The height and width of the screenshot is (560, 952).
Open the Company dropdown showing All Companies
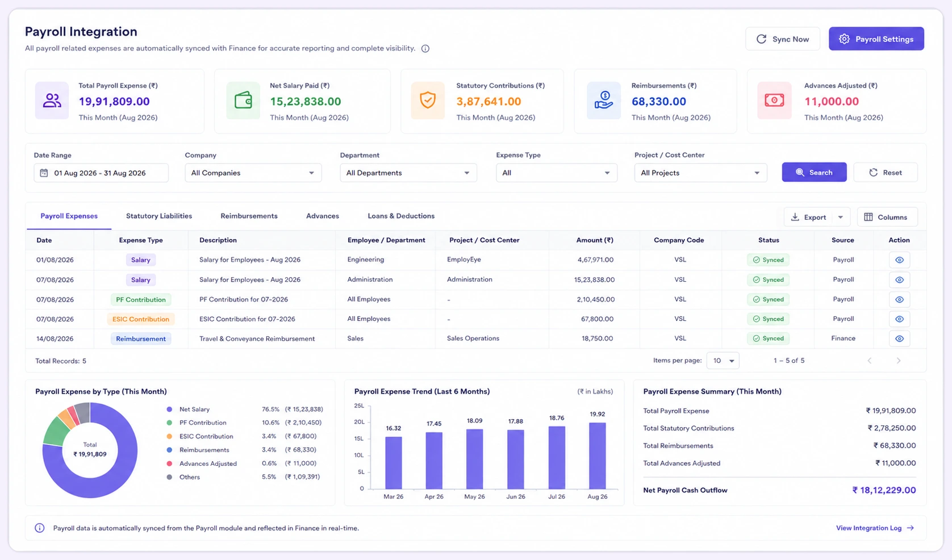[x=253, y=173]
